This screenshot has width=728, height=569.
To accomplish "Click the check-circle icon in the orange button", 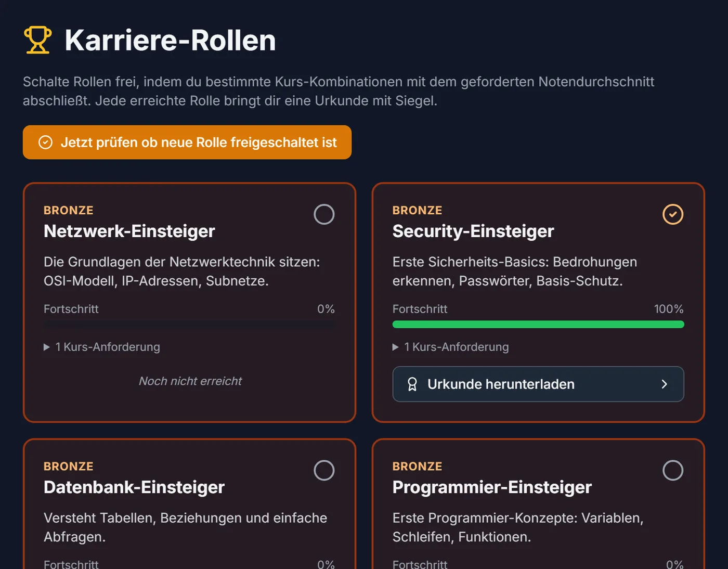I will [x=46, y=143].
